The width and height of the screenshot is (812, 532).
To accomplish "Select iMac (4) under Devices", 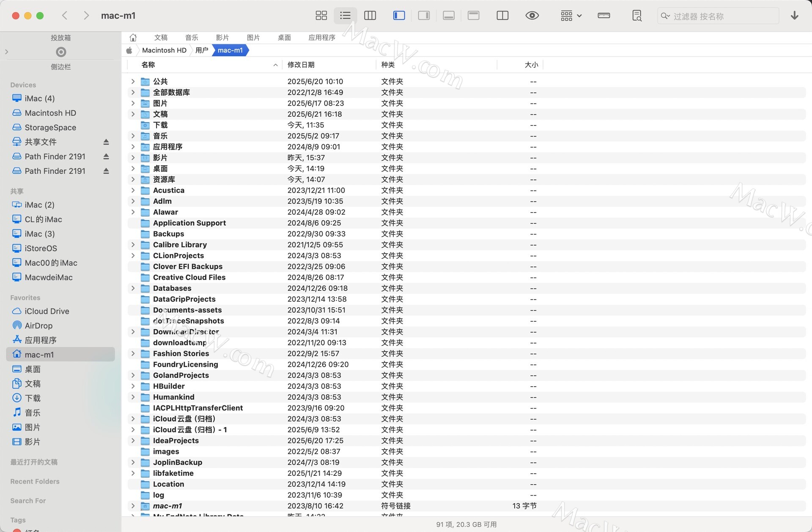I will pos(40,98).
